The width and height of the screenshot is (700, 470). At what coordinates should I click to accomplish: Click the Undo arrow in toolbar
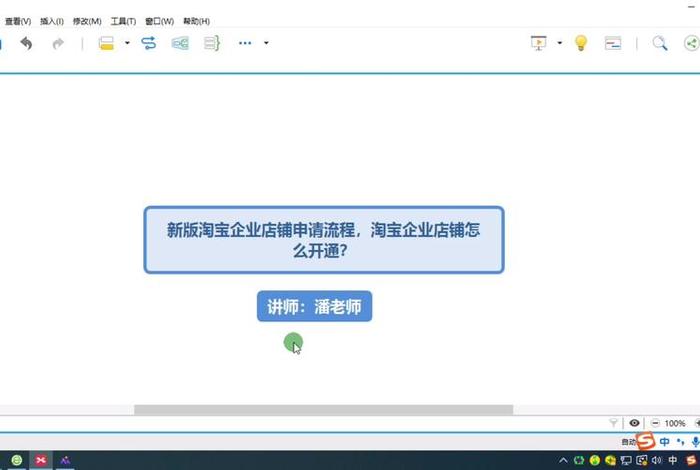[x=26, y=43]
